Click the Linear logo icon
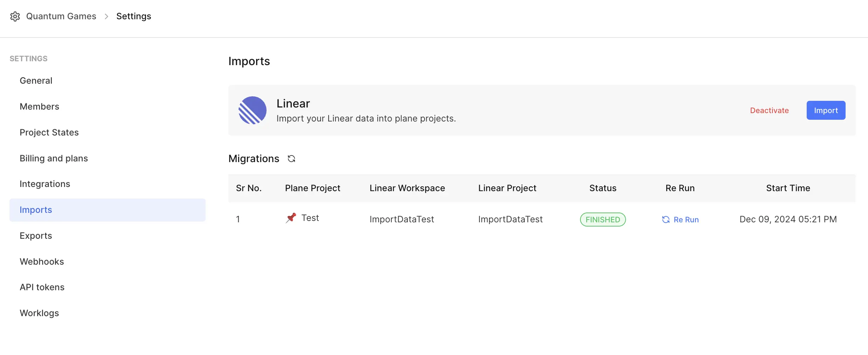This screenshot has height=355, width=868. pos(253,110)
